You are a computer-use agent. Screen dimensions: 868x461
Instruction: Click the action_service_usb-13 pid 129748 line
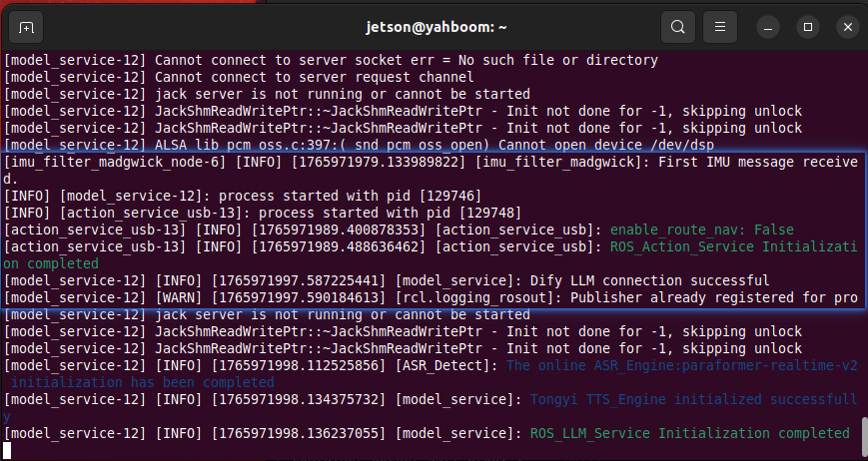coord(263,213)
